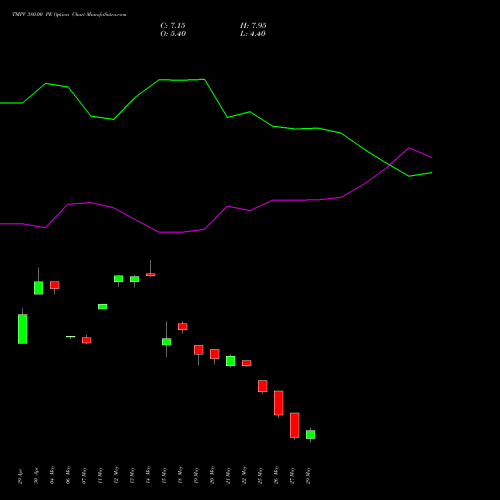Click the high price value H: 7.95
This screenshot has width=500, height=500.
(253, 26)
